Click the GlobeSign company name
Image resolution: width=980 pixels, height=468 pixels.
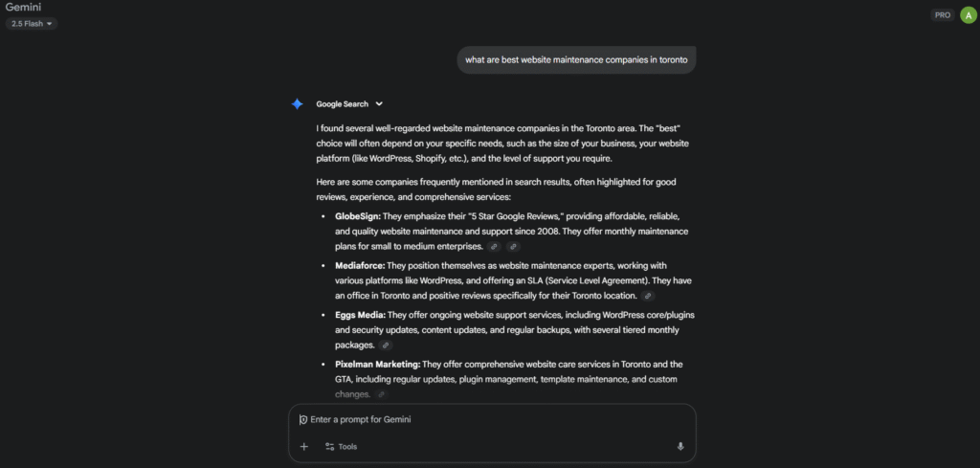[x=357, y=216]
